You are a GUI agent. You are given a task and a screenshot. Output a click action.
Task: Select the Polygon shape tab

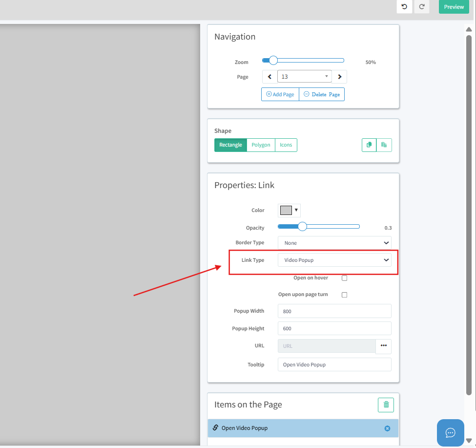[x=261, y=145]
